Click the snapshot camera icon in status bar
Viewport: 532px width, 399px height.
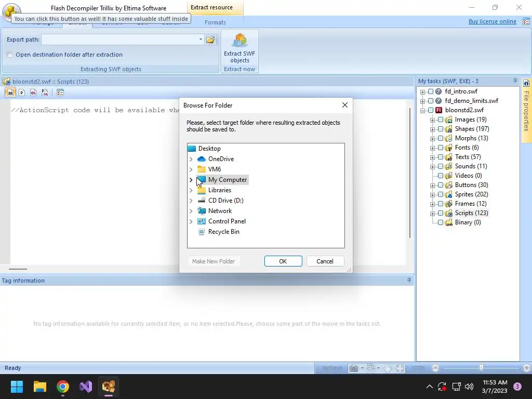tap(353, 368)
